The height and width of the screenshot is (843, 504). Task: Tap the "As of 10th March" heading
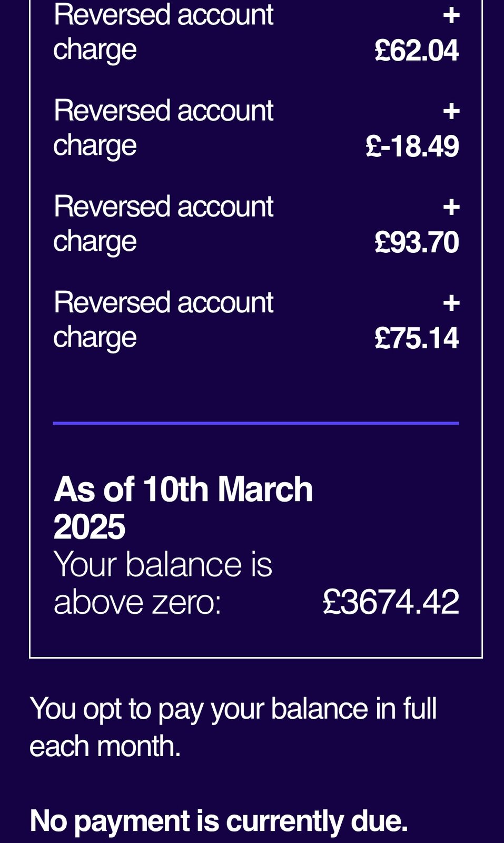[x=183, y=489]
